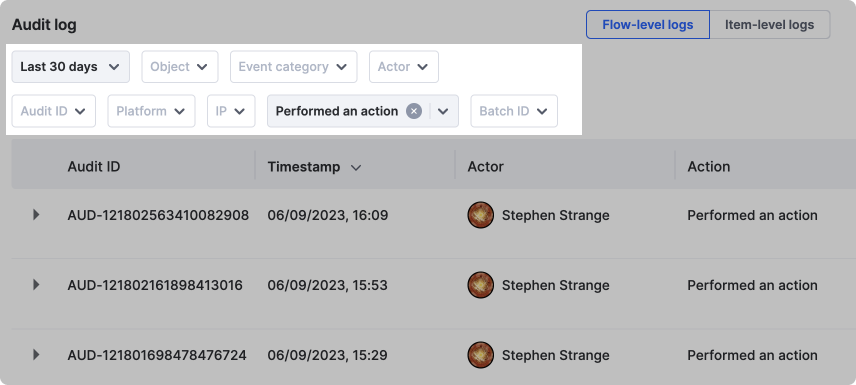856x385 pixels.
Task: Expand row AUD-121801698478476724
Action: pos(36,354)
